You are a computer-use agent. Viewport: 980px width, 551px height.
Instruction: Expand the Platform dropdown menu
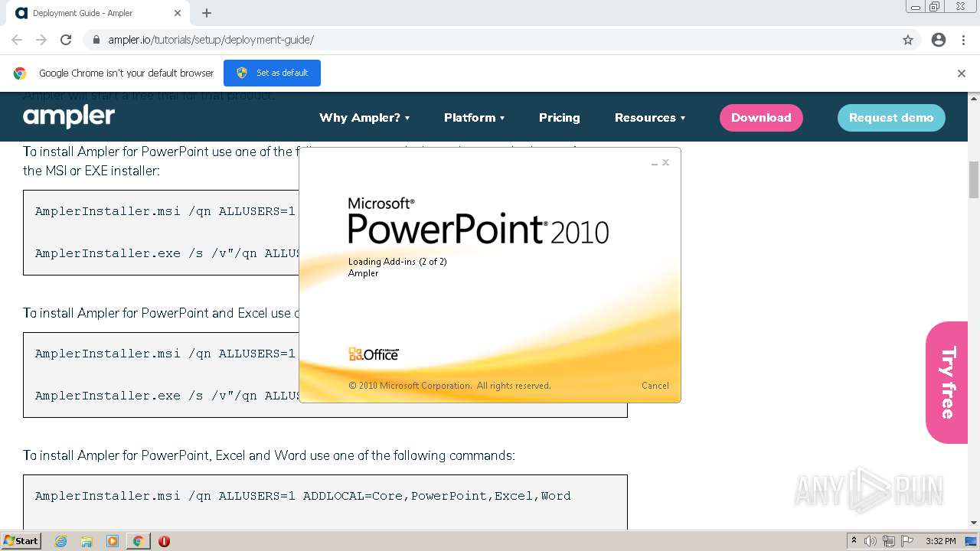click(x=475, y=118)
